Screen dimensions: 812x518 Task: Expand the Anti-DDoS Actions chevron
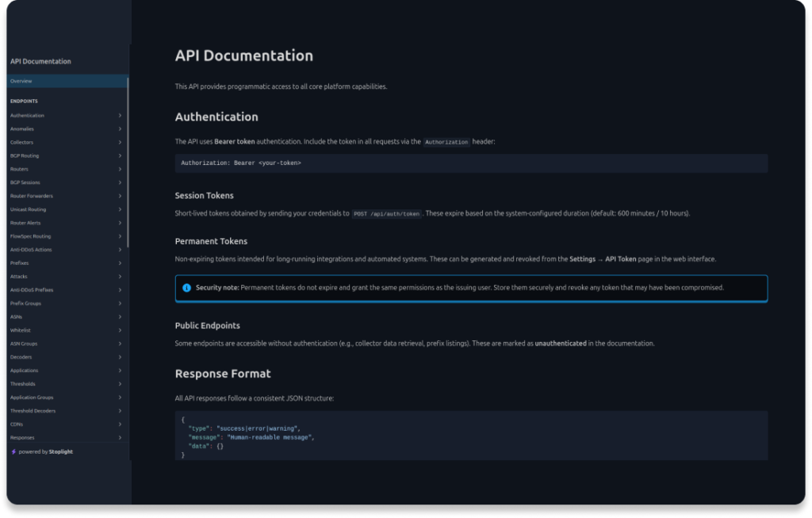(120, 250)
